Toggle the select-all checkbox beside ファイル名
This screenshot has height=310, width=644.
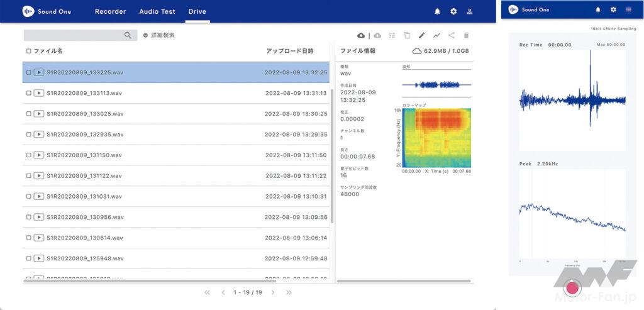click(x=29, y=51)
